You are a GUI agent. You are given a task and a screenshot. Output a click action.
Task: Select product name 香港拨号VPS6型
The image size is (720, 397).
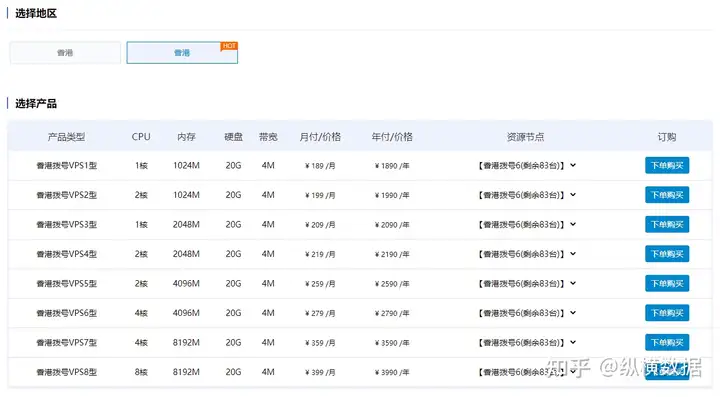point(67,313)
